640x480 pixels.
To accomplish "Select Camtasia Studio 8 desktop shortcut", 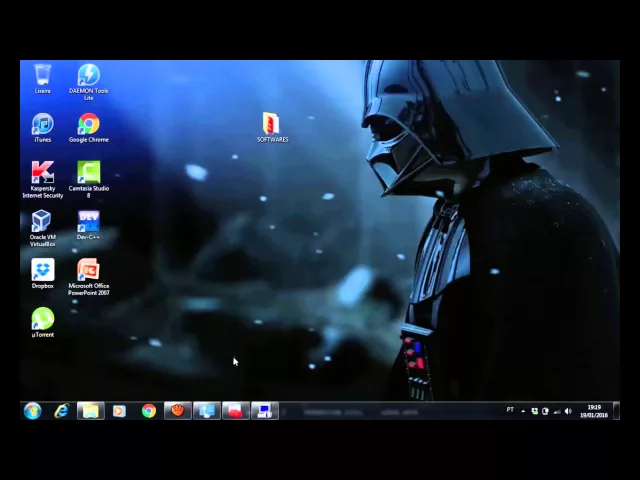I will click(89, 180).
